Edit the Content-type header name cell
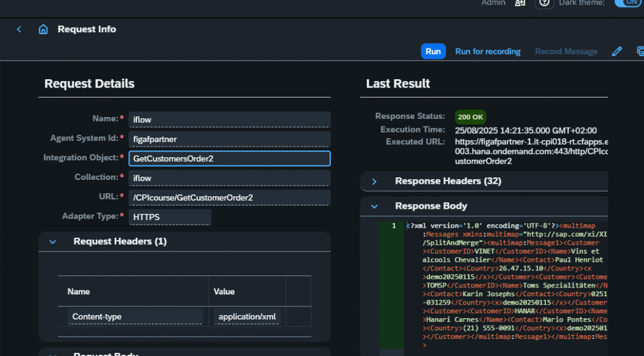This screenshot has width=644, height=356. (x=135, y=316)
